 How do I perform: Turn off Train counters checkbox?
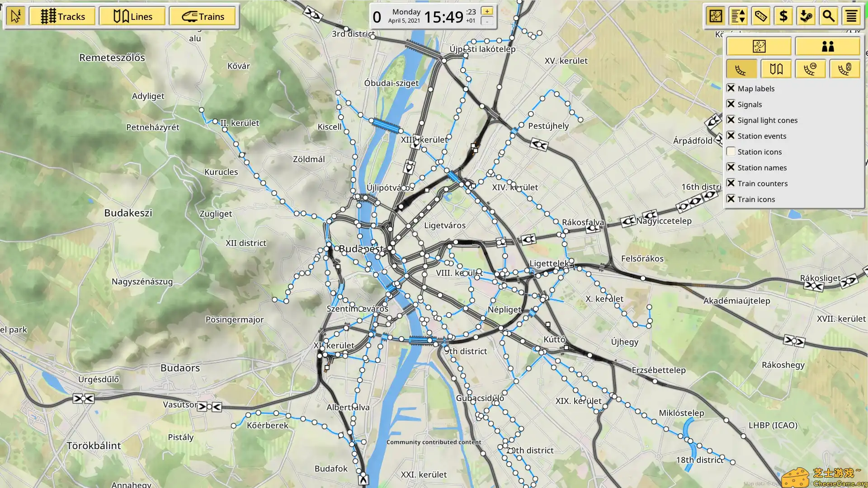[x=731, y=183]
